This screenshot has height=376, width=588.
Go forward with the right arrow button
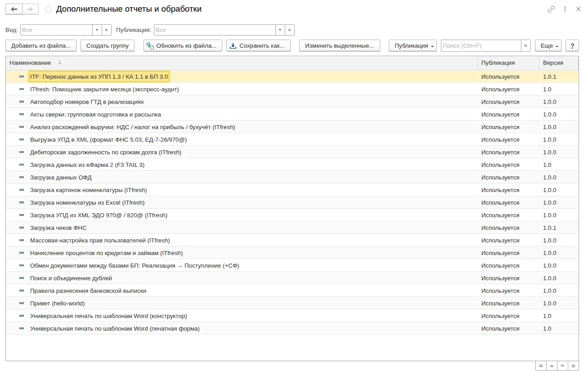point(30,9)
